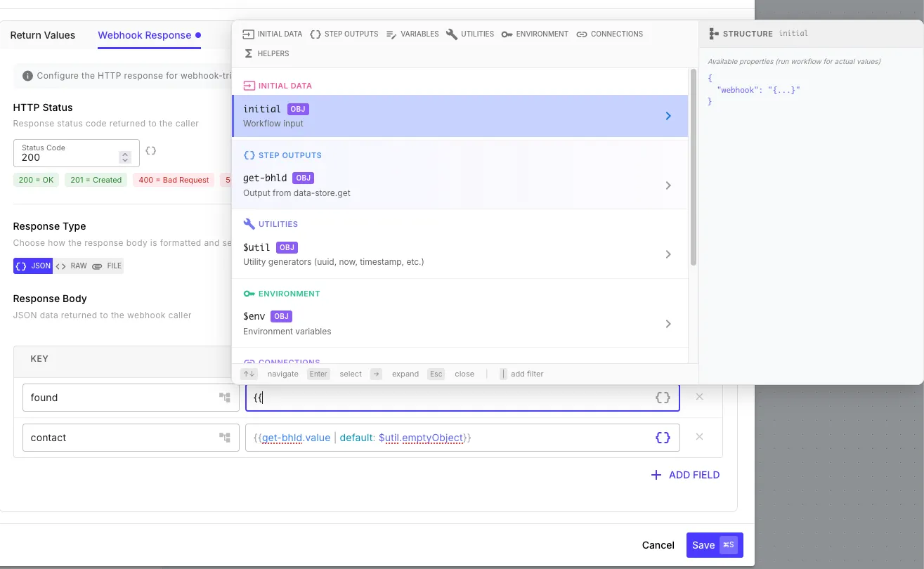Switch response type to RAW
924x569 pixels.
pos(72,266)
